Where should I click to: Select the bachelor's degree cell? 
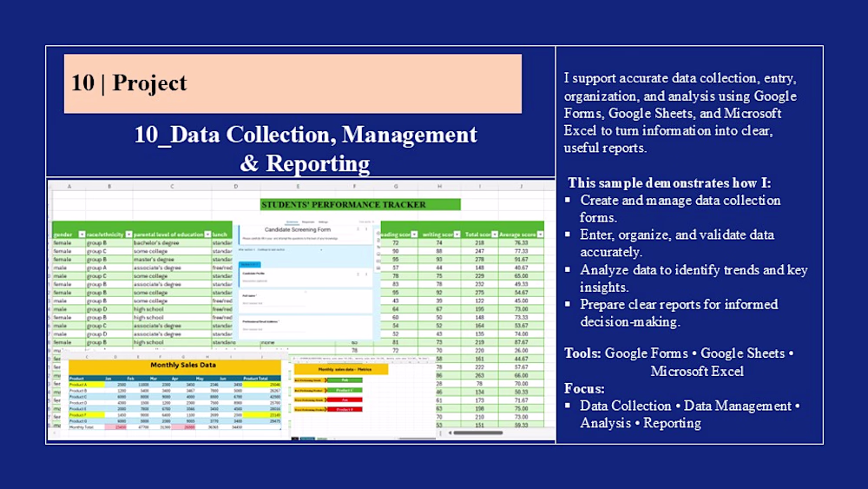(172, 242)
